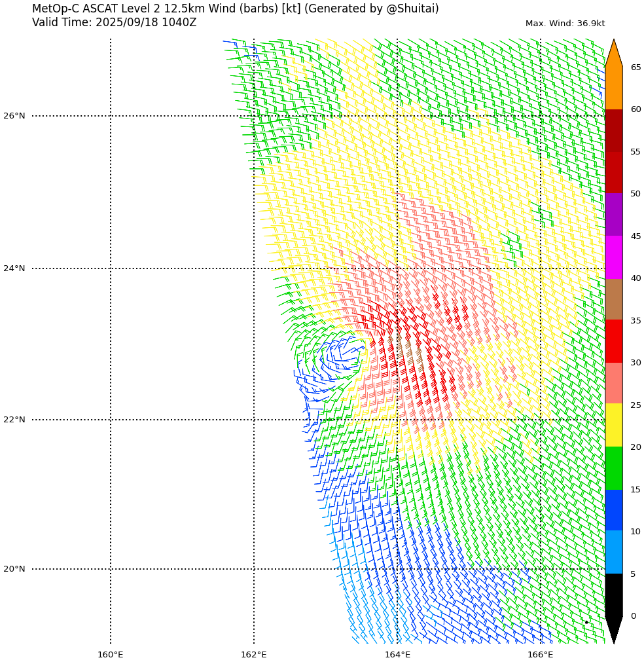Click the MetOp-C ASCAT title line

click(x=236, y=9)
